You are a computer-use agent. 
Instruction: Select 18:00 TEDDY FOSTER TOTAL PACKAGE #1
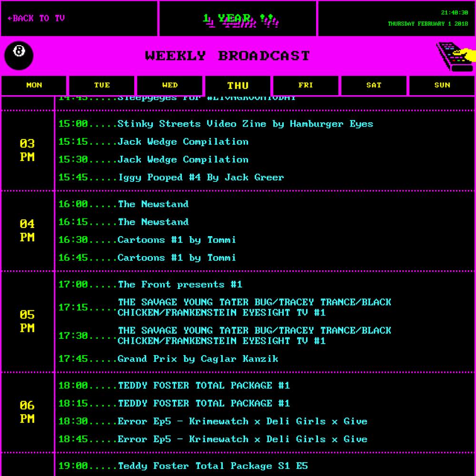(x=174, y=386)
